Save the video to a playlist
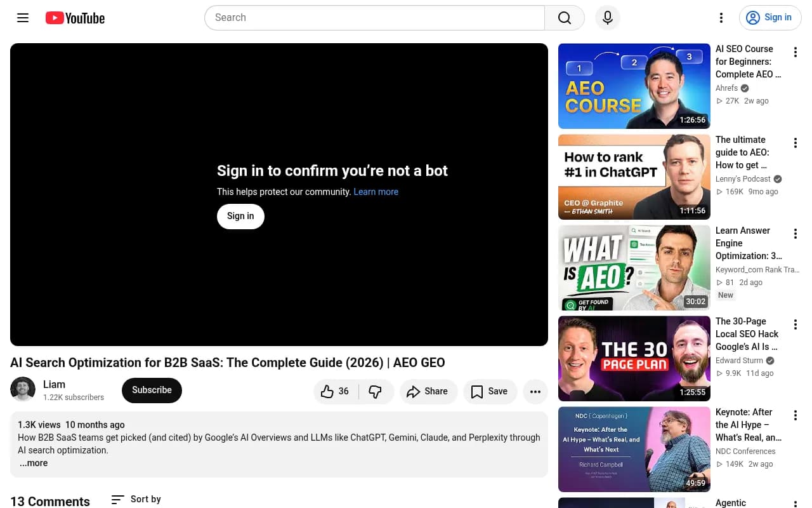812x508 pixels. point(490,391)
